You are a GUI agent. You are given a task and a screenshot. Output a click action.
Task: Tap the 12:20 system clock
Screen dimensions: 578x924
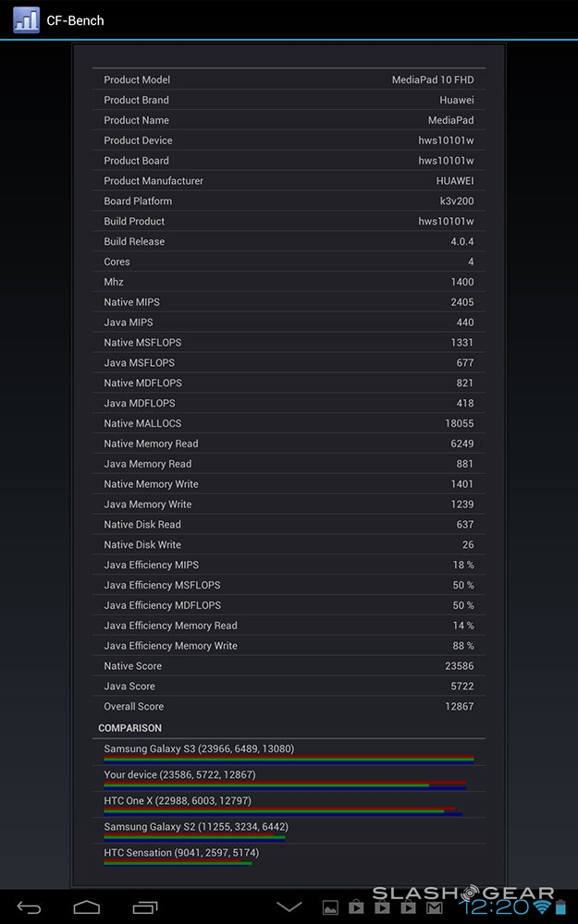pos(497,907)
